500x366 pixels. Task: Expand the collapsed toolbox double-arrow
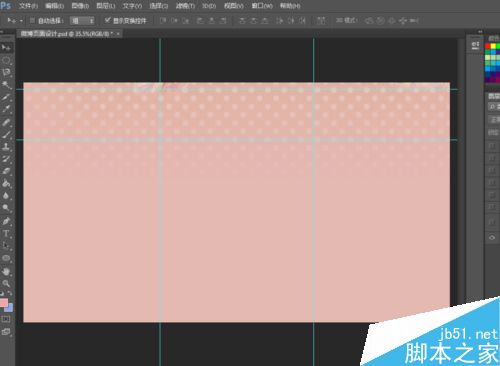[x=2, y=32]
